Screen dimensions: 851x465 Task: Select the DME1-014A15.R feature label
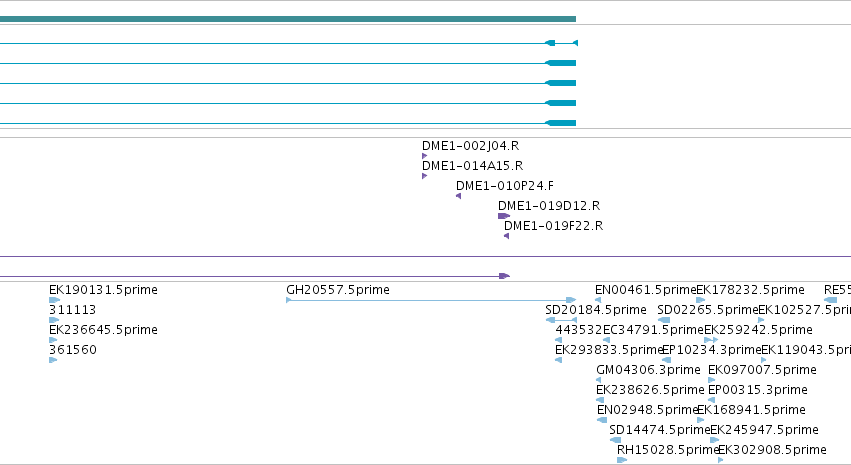tap(472, 166)
